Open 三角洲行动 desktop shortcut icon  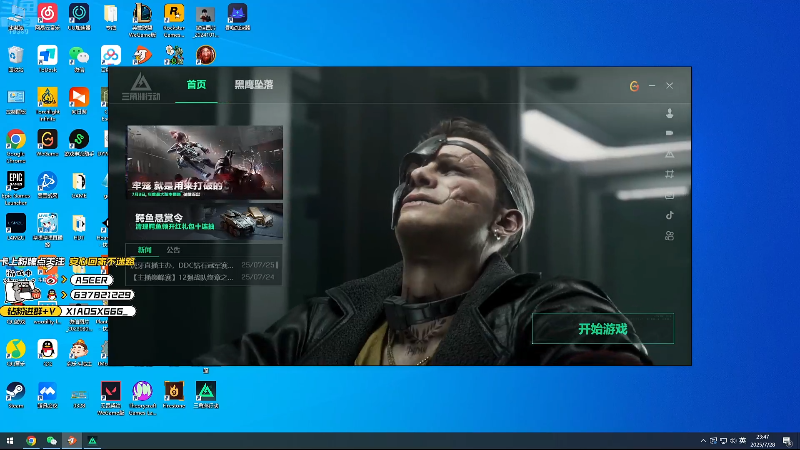(x=206, y=395)
